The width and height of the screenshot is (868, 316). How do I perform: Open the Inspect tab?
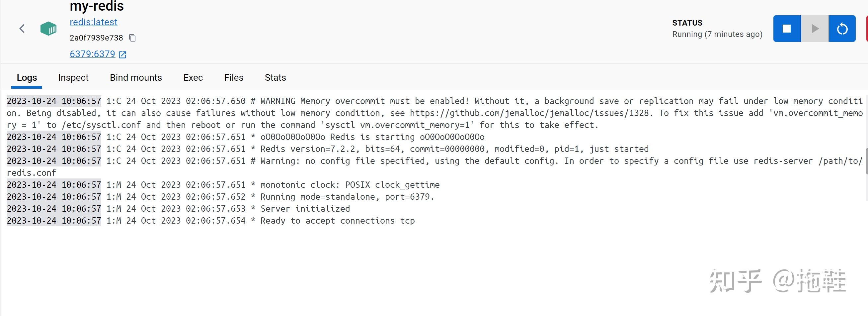click(x=73, y=77)
